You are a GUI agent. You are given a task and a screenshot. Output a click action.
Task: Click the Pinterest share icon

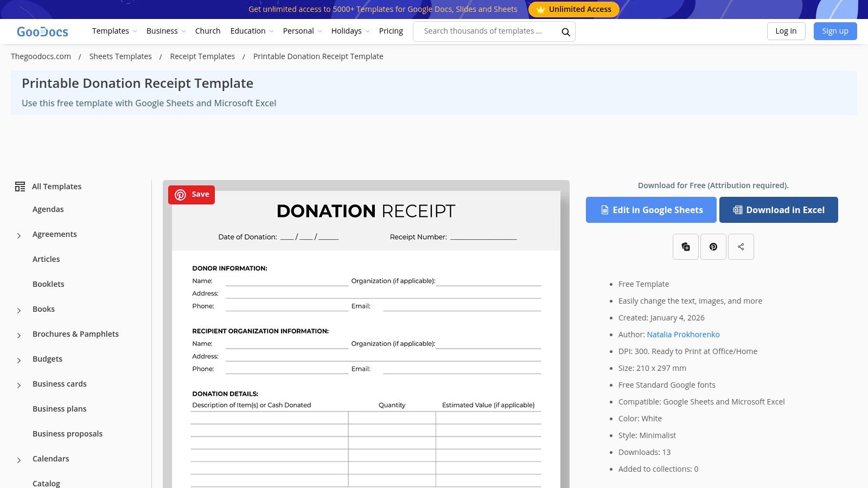(713, 247)
